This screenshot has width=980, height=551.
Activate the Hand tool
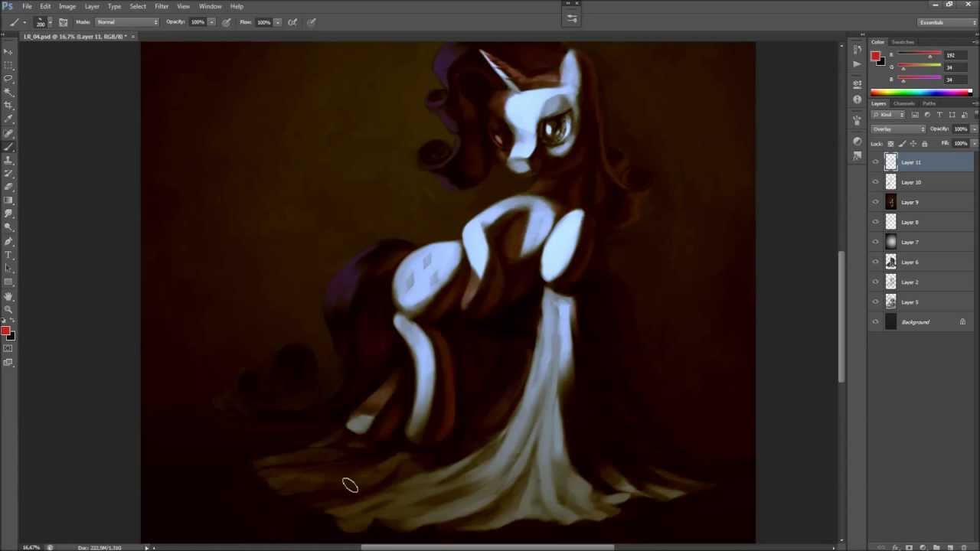click(8, 296)
